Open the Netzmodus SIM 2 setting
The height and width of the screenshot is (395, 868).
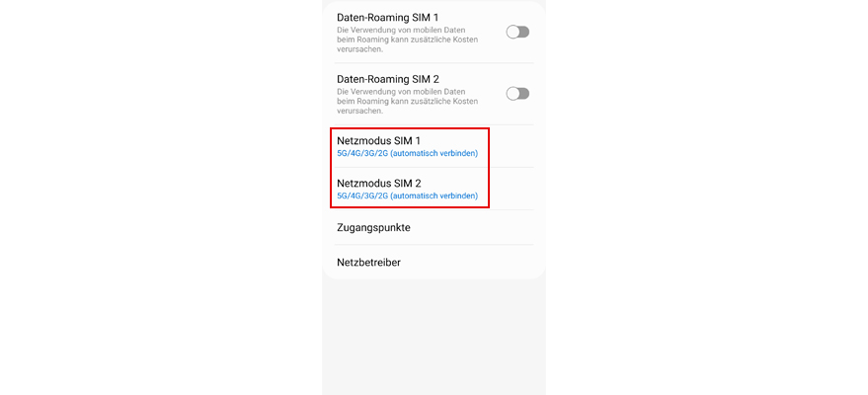click(434, 189)
